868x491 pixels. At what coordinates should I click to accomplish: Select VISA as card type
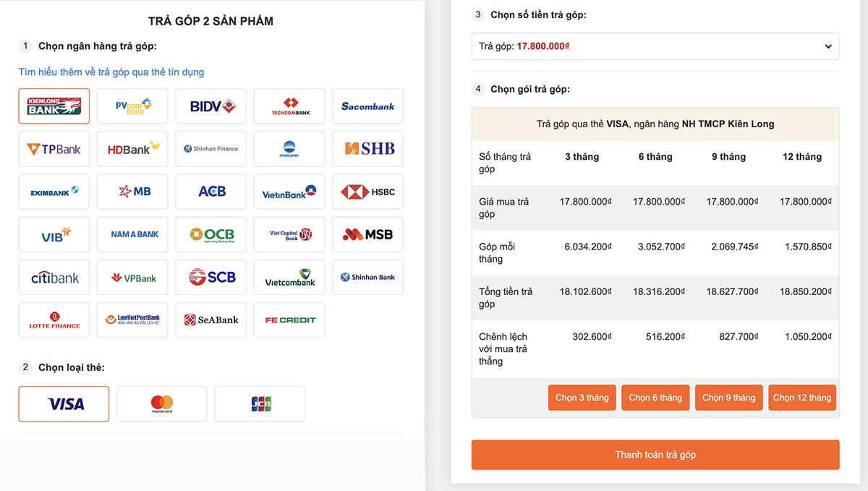[x=64, y=404]
